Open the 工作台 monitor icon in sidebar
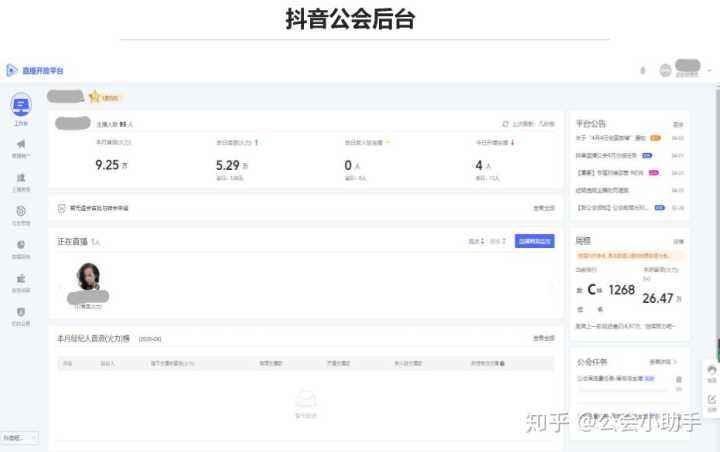 point(21,105)
